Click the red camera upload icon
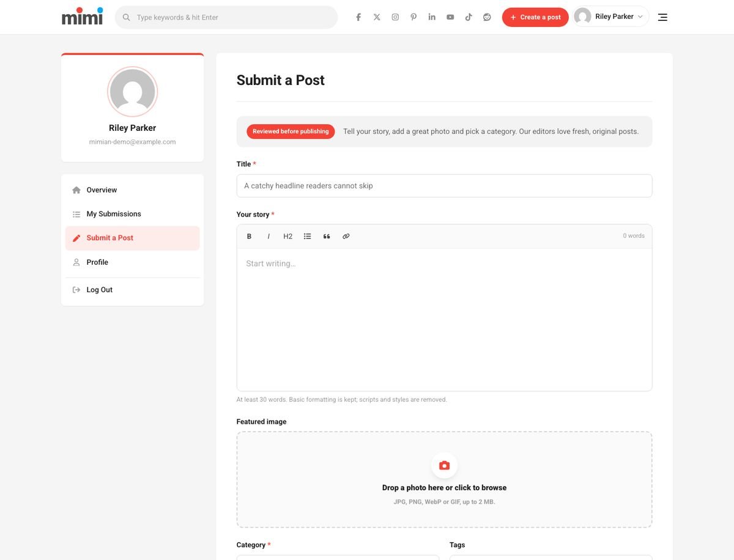 coord(445,466)
